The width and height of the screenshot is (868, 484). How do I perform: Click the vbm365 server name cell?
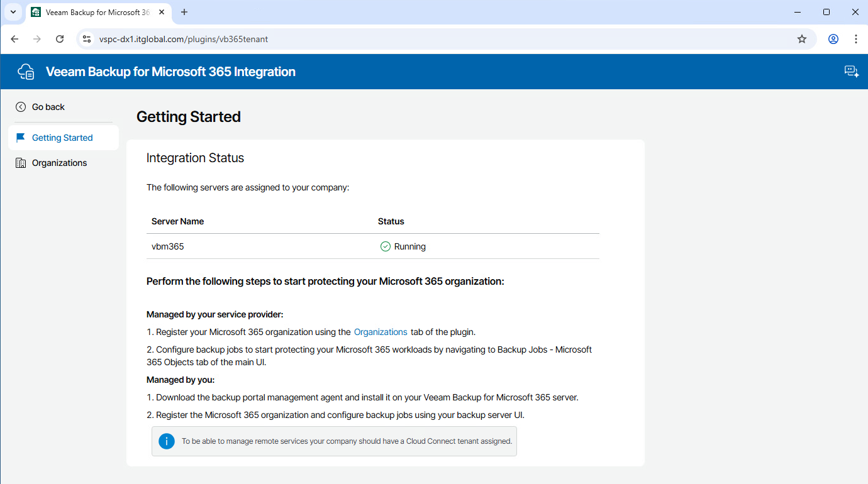click(x=168, y=246)
